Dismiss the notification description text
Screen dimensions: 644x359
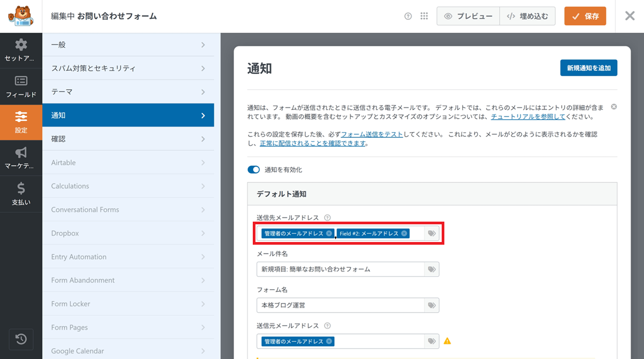[x=614, y=107]
